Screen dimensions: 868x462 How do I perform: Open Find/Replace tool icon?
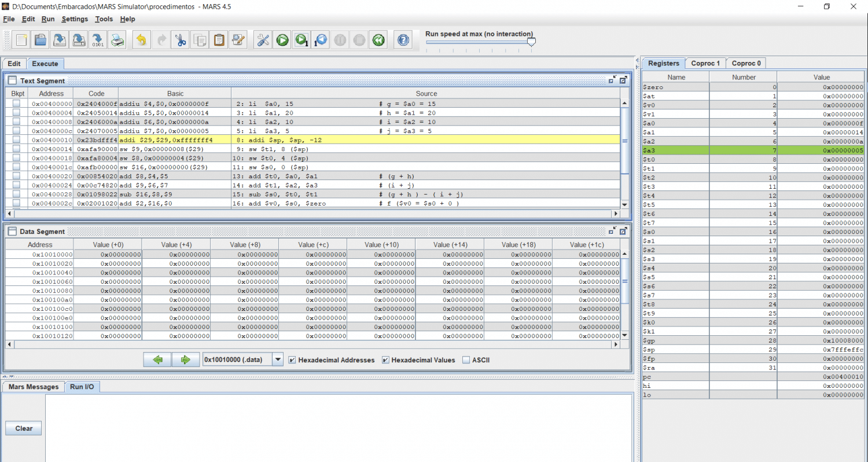pyautogui.click(x=238, y=40)
